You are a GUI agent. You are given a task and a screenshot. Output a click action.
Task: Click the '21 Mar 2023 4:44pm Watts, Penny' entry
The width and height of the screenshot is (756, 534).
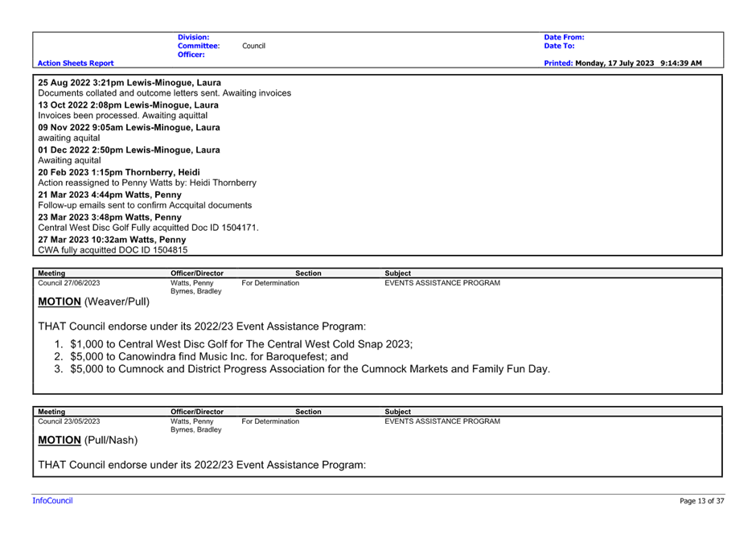click(x=110, y=195)
